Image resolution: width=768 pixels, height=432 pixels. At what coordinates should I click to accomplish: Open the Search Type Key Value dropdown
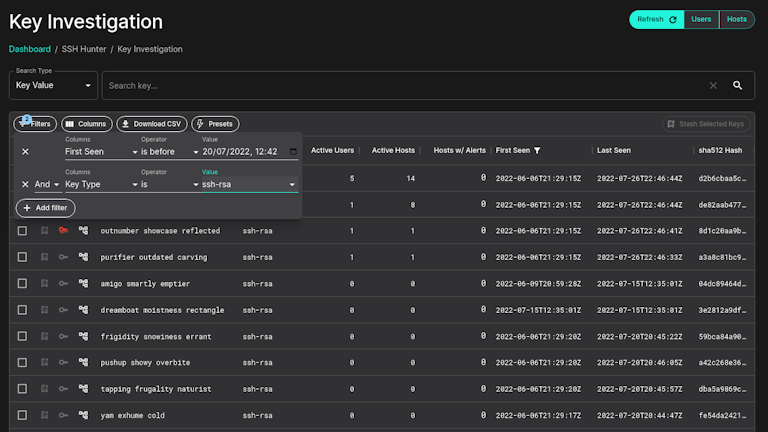pyautogui.click(x=53, y=86)
